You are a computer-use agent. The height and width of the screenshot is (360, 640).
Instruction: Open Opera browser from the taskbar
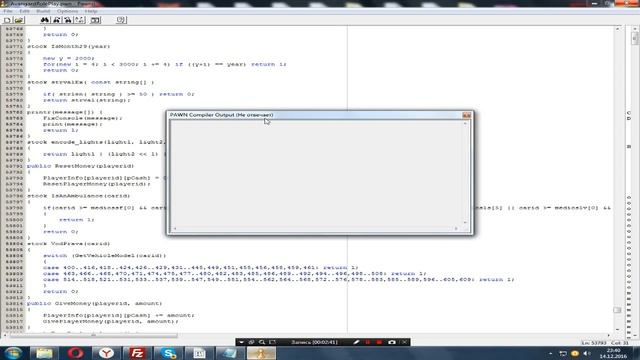tap(75, 353)
